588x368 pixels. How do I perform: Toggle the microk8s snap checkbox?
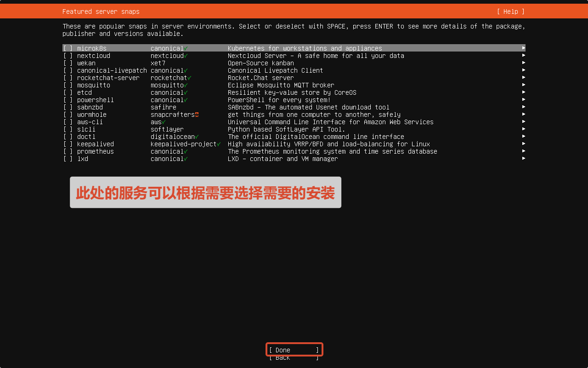pyautogui.click(x=68, y=48)
